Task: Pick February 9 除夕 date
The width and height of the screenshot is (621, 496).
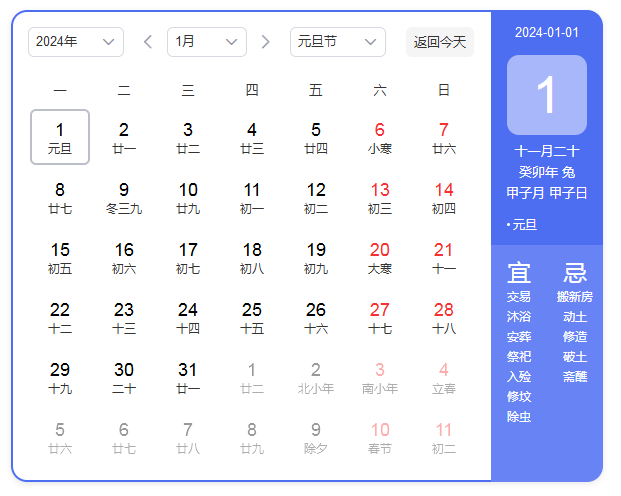Action: [316, 437]
